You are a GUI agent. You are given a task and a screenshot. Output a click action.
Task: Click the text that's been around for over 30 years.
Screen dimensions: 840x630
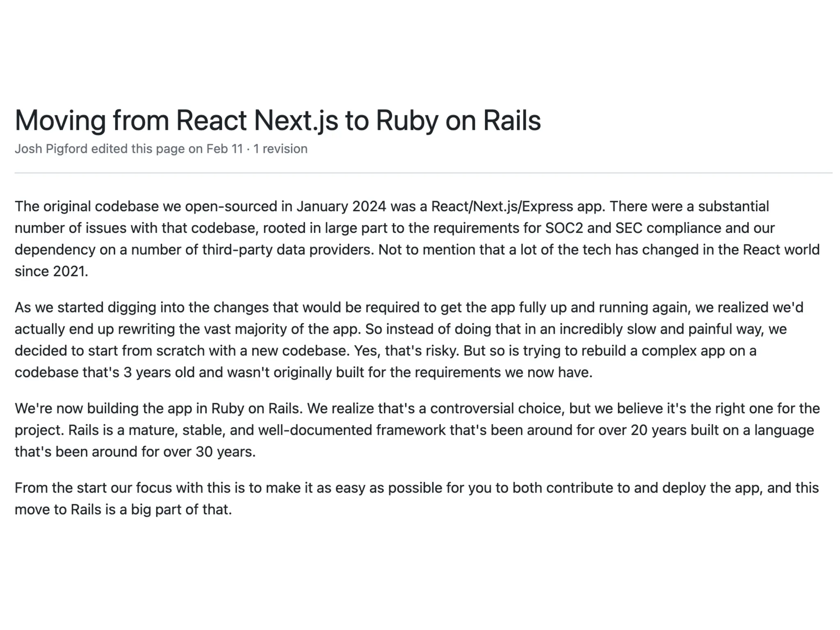coord(135,452)
